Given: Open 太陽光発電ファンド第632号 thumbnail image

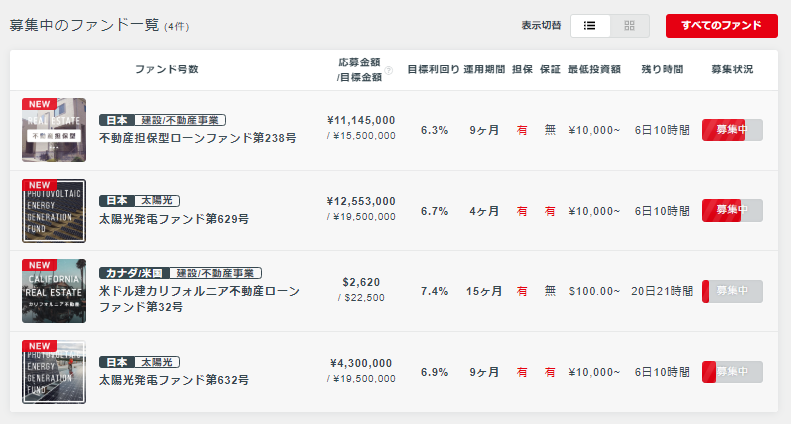Looking at the screenshot, I should [54, 372].
